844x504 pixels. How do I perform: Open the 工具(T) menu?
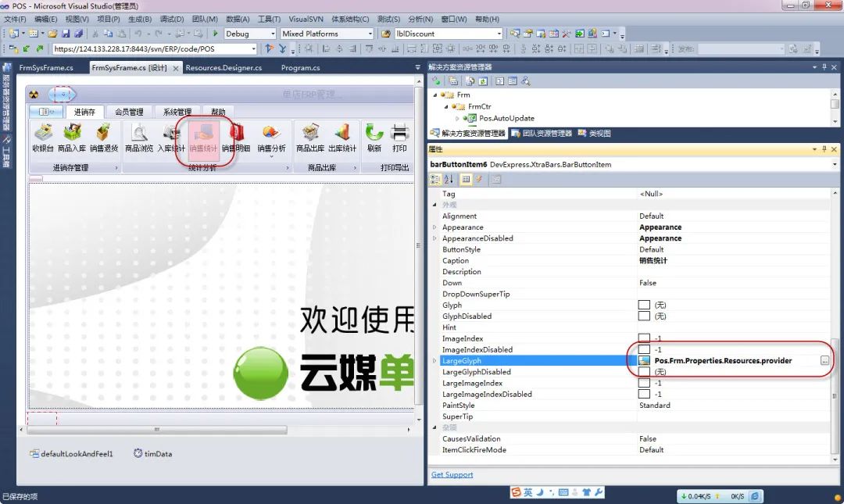[269, 20]
